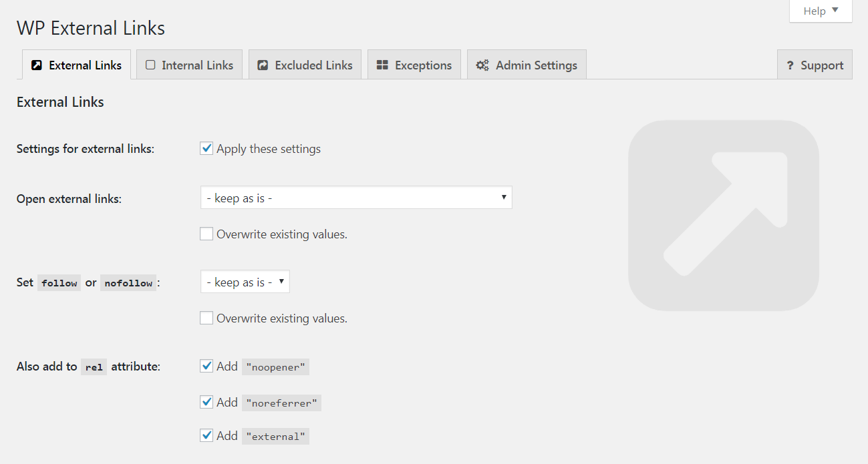Click the Exceptions tab grid icon
Image resolution: width=868 pixels, height=464 pixels.
click(x=383, y=65)
